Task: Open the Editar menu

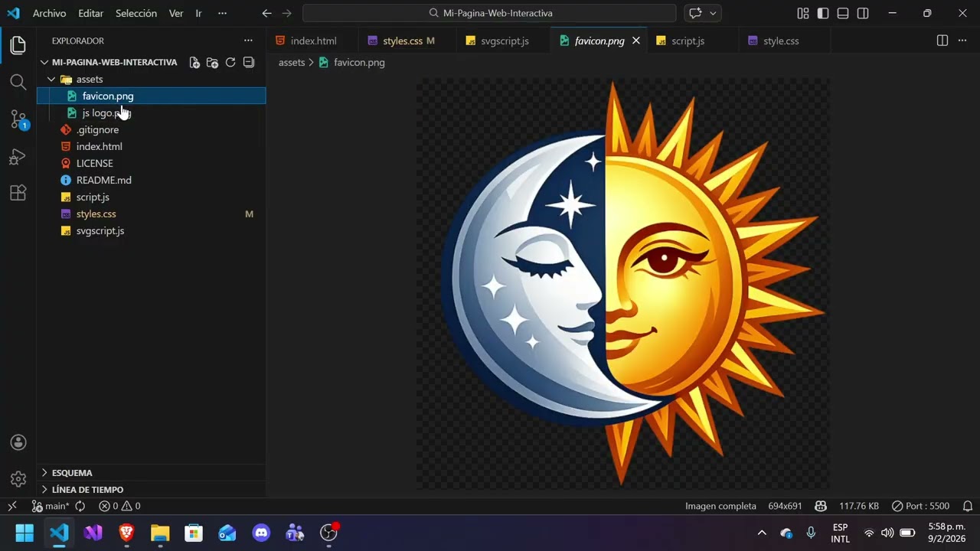Action: pyautogui.click(x=91, y=13)
